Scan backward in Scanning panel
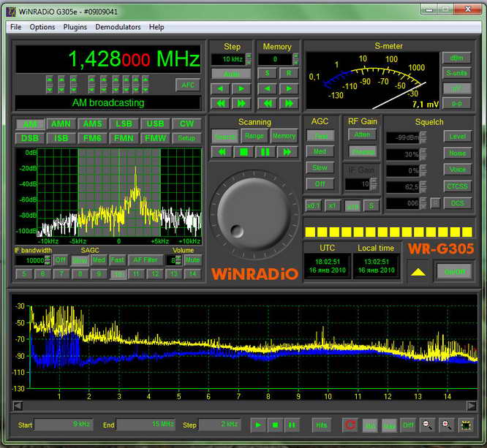 point(222,152)
